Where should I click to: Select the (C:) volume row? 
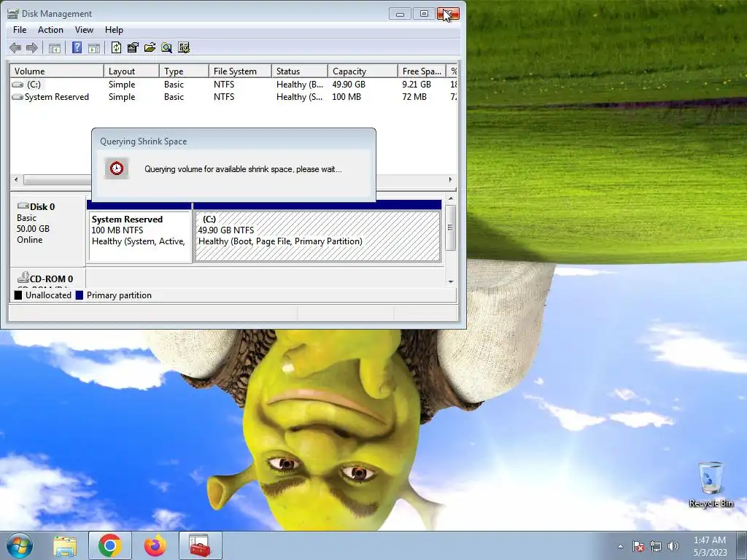click(x=233, y=85)
